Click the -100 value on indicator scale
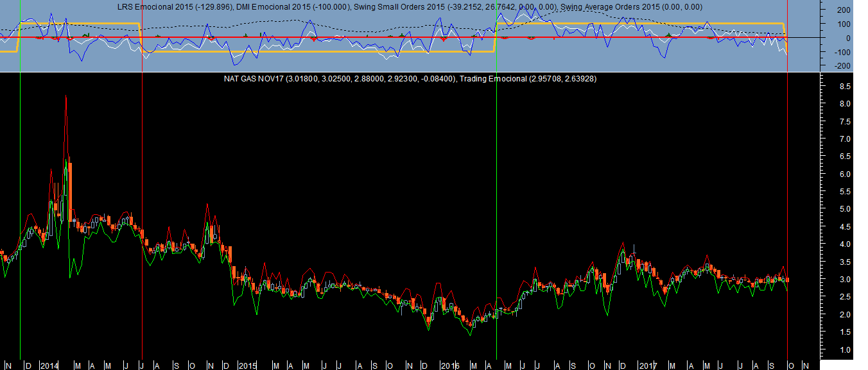868x370 pixels. click(843, 53)
